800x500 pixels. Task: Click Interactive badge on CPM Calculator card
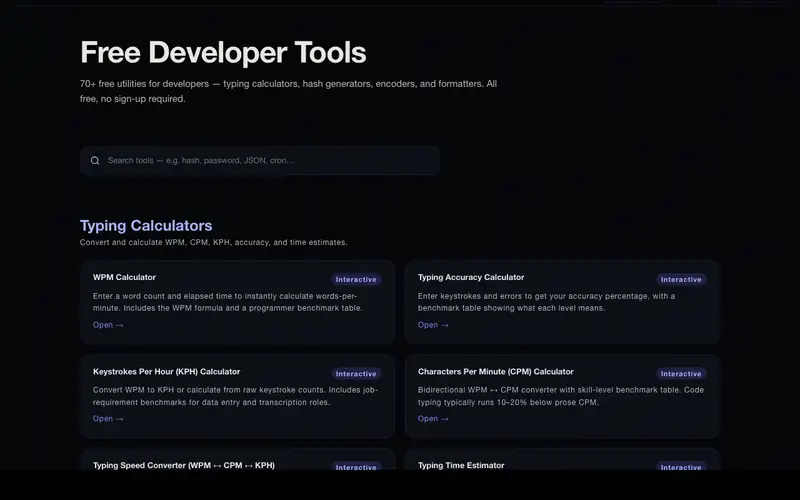click(681, 374)
